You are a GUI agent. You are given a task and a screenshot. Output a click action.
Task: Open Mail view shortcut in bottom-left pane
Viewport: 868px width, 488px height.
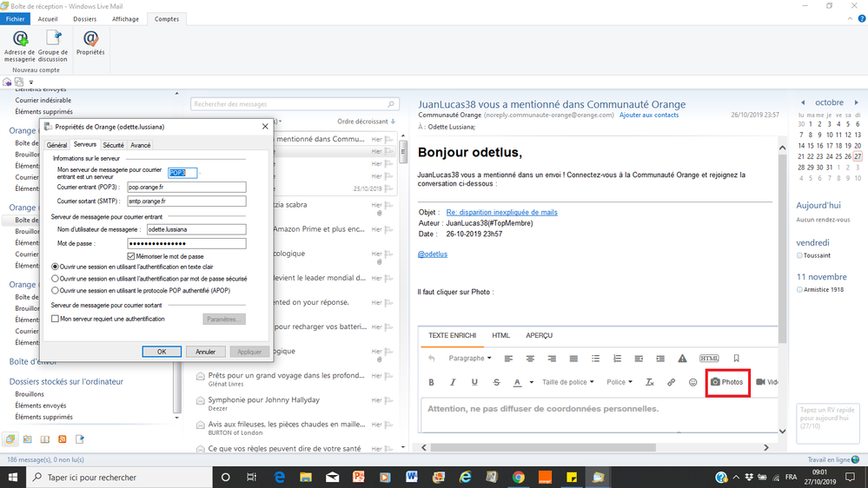coord(10,439)
